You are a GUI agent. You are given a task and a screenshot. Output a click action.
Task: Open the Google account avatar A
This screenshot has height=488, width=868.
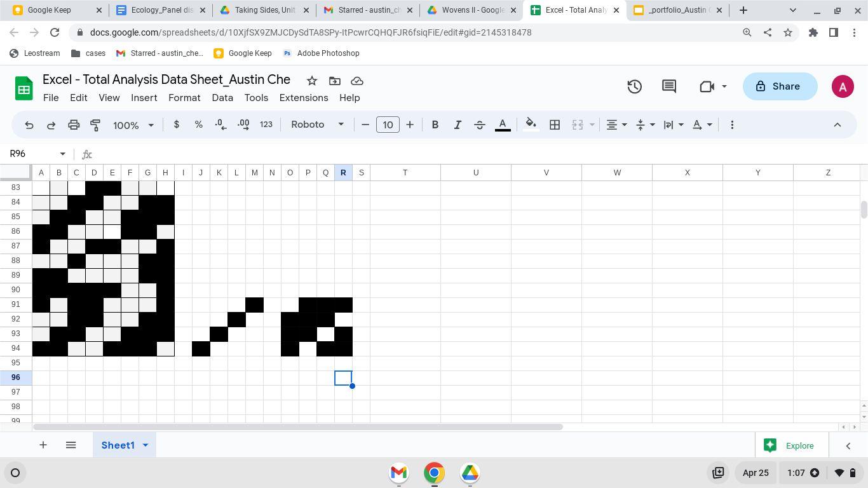click(x=843, y=86)
